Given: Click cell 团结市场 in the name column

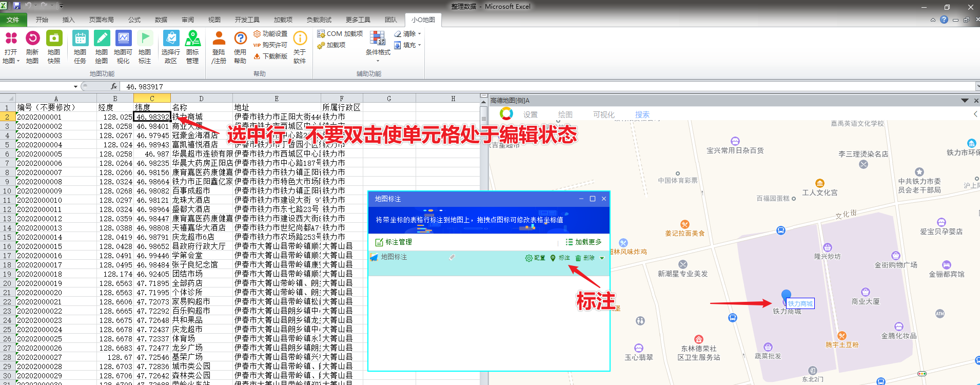Looking at the screenshot, I should click(x=202, y=274).
